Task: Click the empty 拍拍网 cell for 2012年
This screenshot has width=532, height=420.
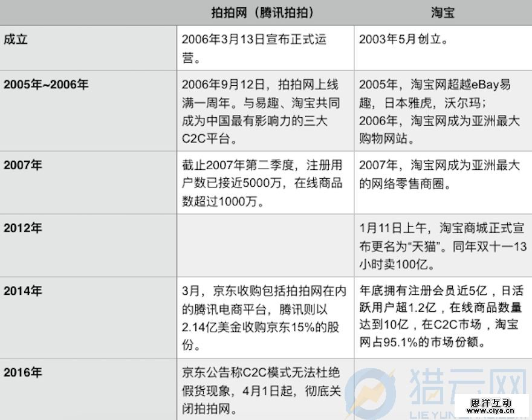Action: [x=265, y=246]
